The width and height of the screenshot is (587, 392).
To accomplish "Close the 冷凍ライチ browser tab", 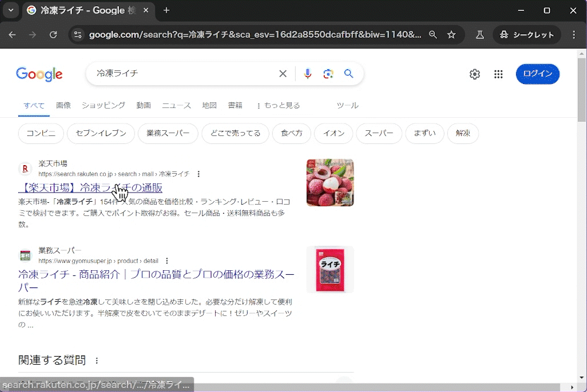I will click(146, 10).
